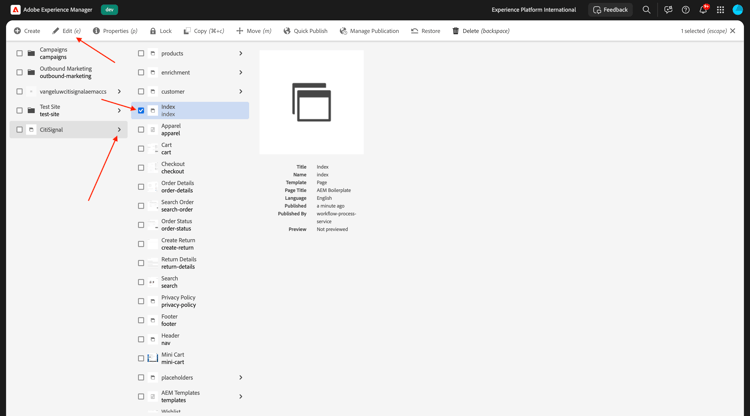Expand the products folder chevron
750x416 pixels.
click(x=241, y=53)
